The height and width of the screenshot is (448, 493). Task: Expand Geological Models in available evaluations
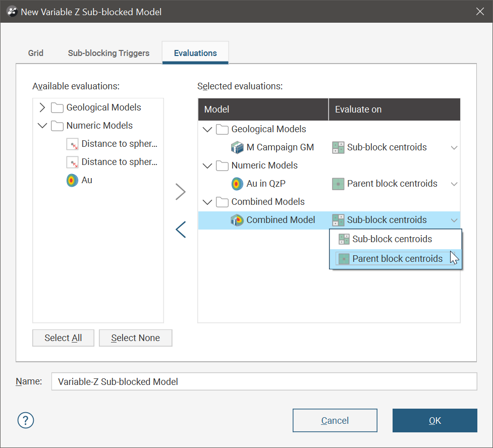coord(42,107)
